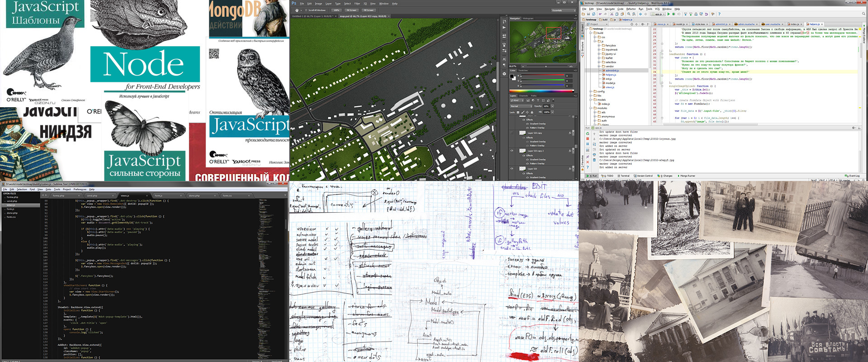
Task: Open the Preferences menu in Sublime Text
Action: pyautogui.click(x=80, y=189)
